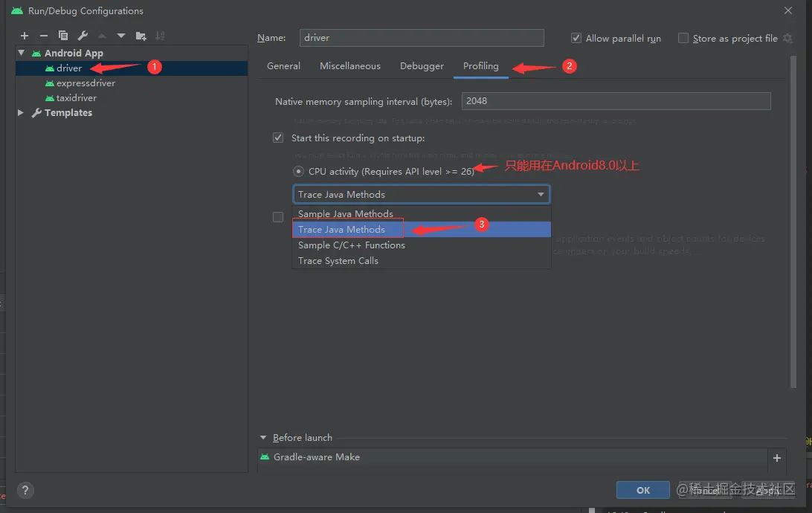Add a new run configuration

[x=25, y=36]
